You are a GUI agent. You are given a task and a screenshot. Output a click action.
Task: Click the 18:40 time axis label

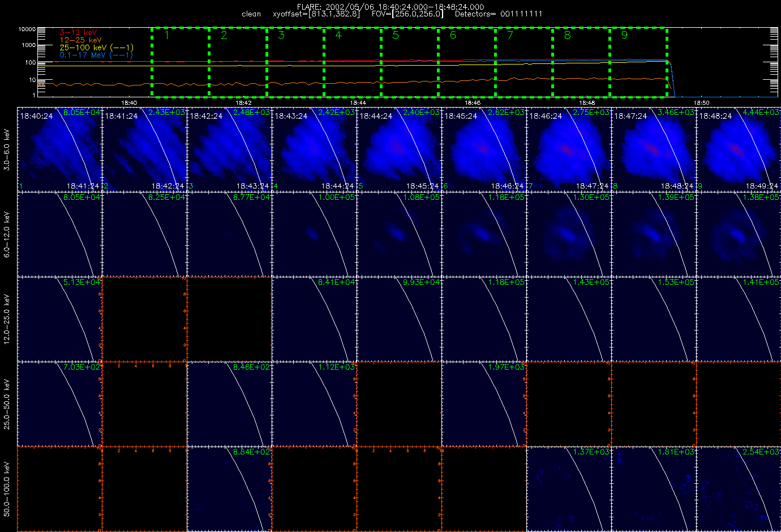tap(129, 102)
